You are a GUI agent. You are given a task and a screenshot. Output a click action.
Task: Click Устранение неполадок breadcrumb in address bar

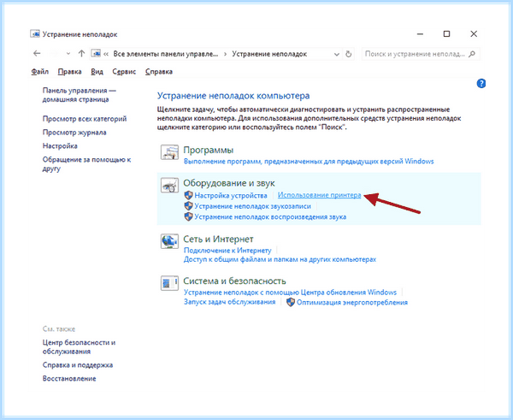coord(269,54)
